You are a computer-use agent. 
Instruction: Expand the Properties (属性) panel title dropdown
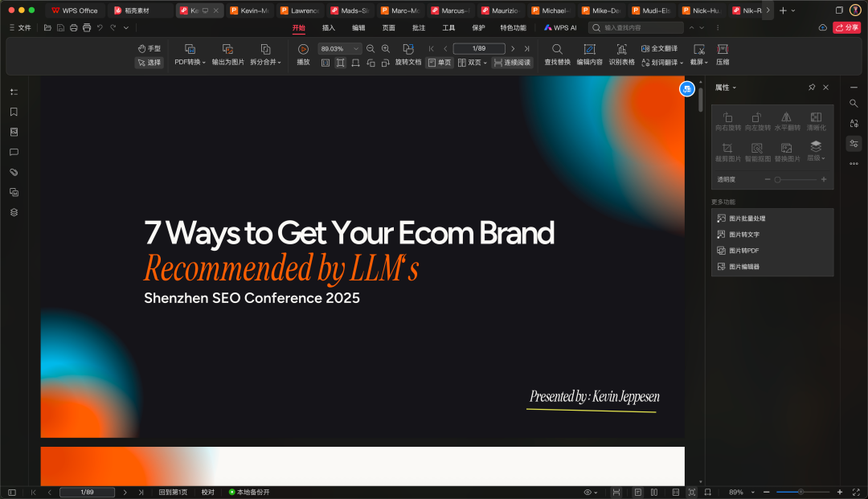[734, 88]
